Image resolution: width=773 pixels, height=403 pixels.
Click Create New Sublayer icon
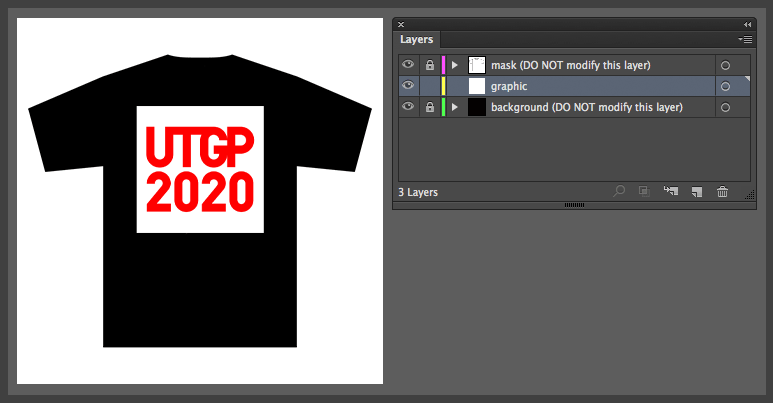[x=670, y=191]
